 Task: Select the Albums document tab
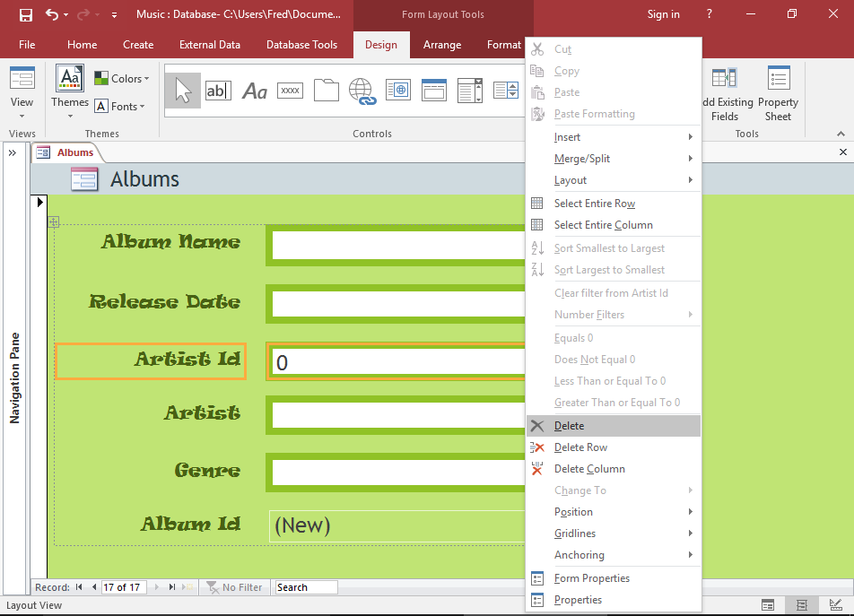coord(67,152)
